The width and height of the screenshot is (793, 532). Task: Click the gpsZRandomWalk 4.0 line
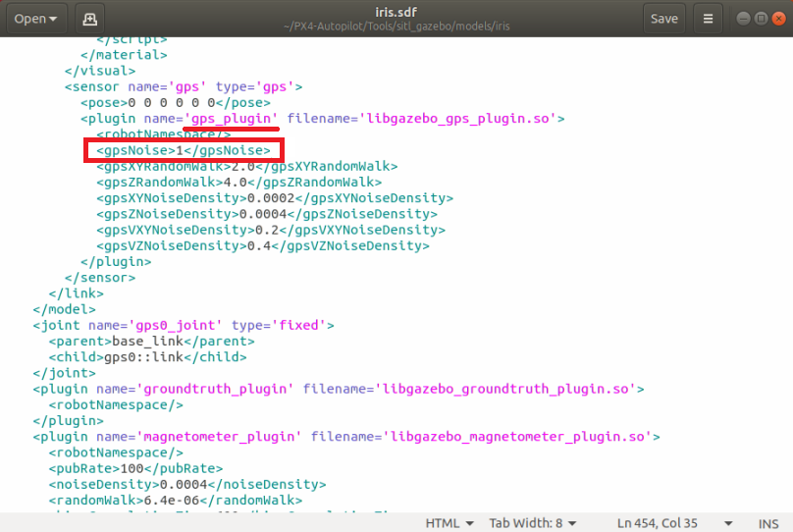click(238, 182)
